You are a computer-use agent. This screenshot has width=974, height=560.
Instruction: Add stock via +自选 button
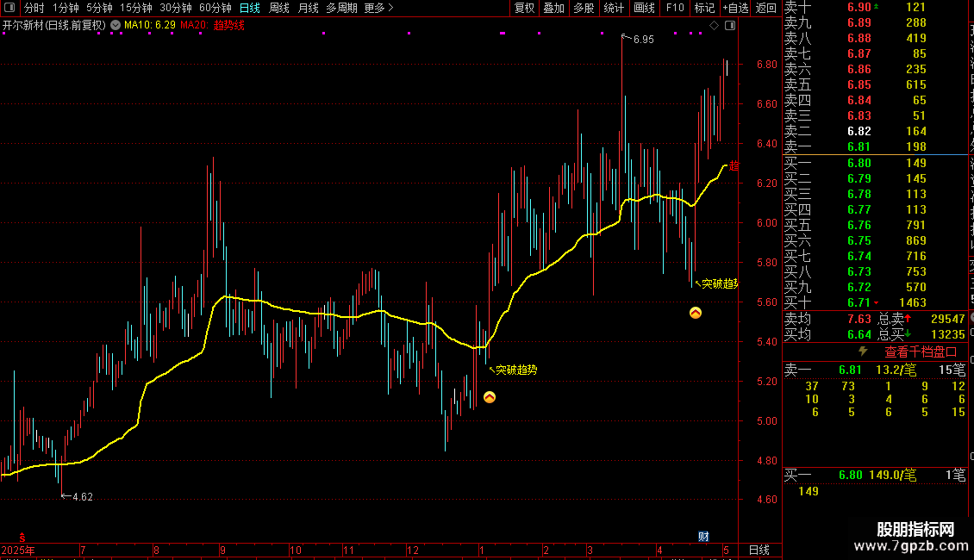[x=735, y=8]
